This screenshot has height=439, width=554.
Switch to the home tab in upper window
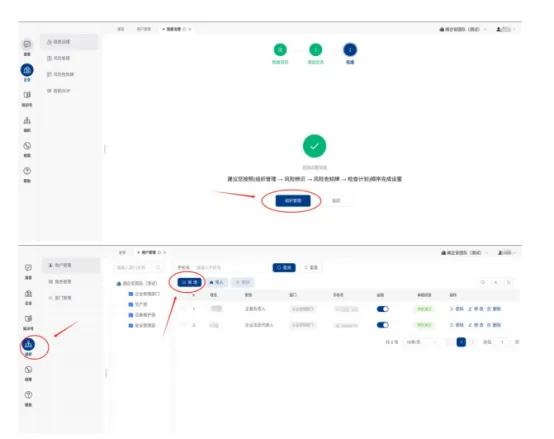(121, 29)
